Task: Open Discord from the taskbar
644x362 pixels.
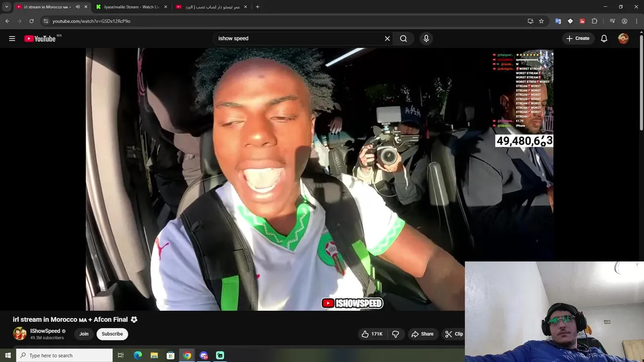Action: tap(204, 355)
